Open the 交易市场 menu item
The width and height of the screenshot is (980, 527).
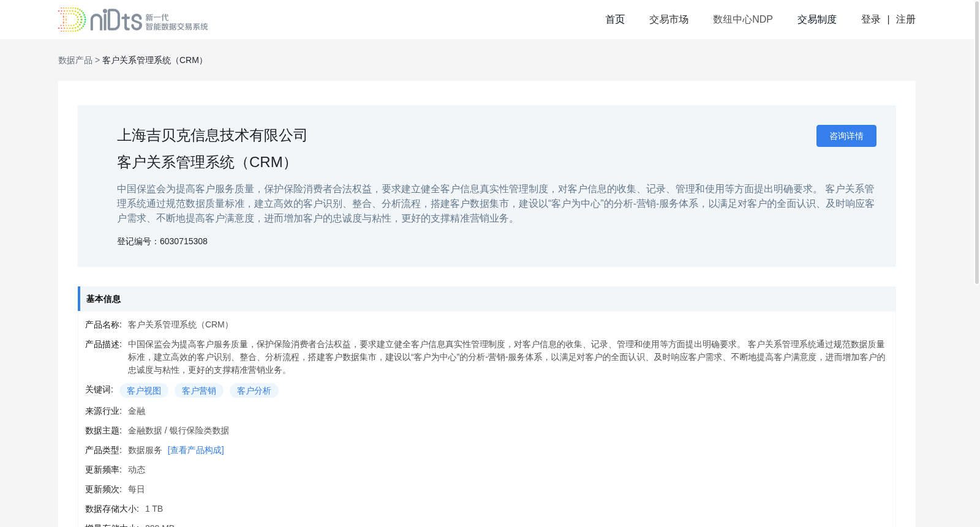[x=669, y=20]
